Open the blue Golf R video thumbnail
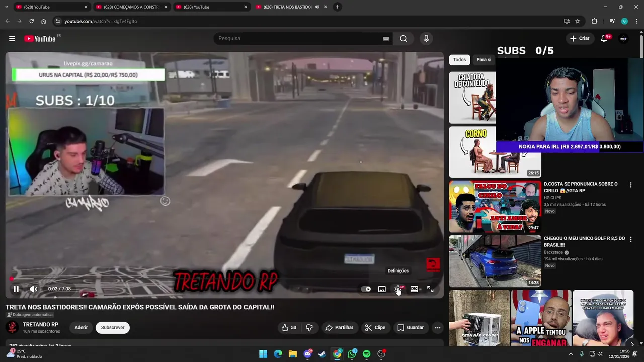Viewport: 644px width, 362px height. click(x=495, y=261)
